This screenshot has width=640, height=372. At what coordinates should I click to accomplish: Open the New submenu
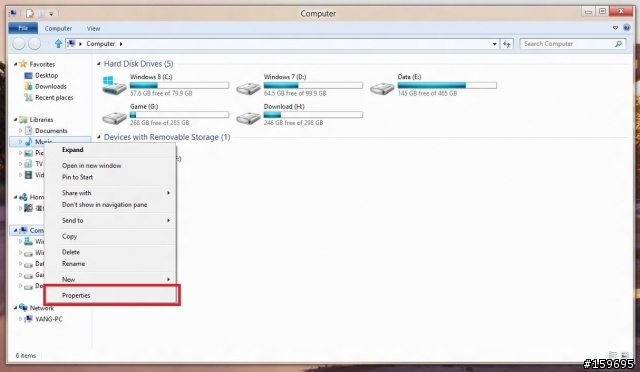coord(110,279)
